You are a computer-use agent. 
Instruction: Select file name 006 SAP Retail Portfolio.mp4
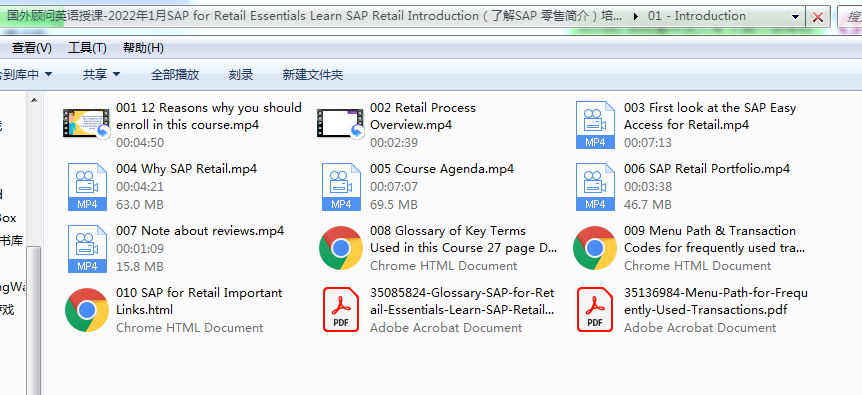707,169
